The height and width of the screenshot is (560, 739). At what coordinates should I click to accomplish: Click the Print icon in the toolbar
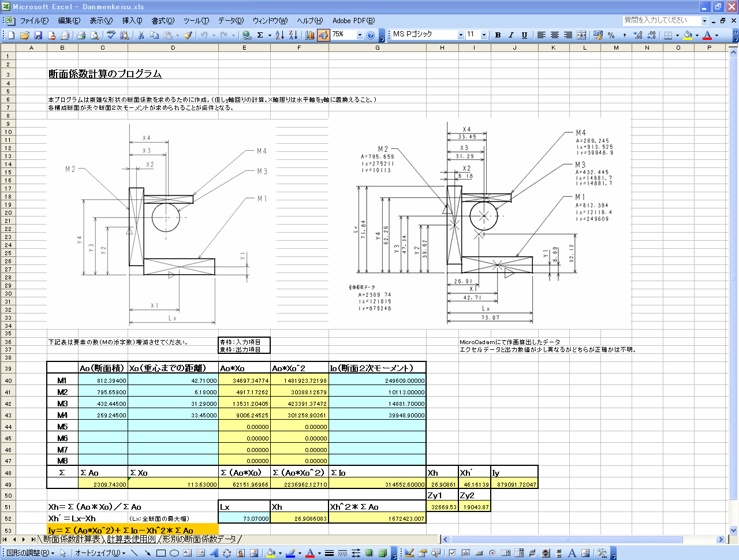click(x=81, y=35)
